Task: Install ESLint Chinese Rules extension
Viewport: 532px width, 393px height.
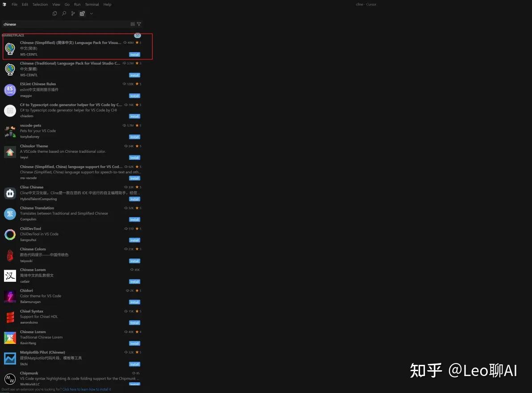Action: click(134, 96)
